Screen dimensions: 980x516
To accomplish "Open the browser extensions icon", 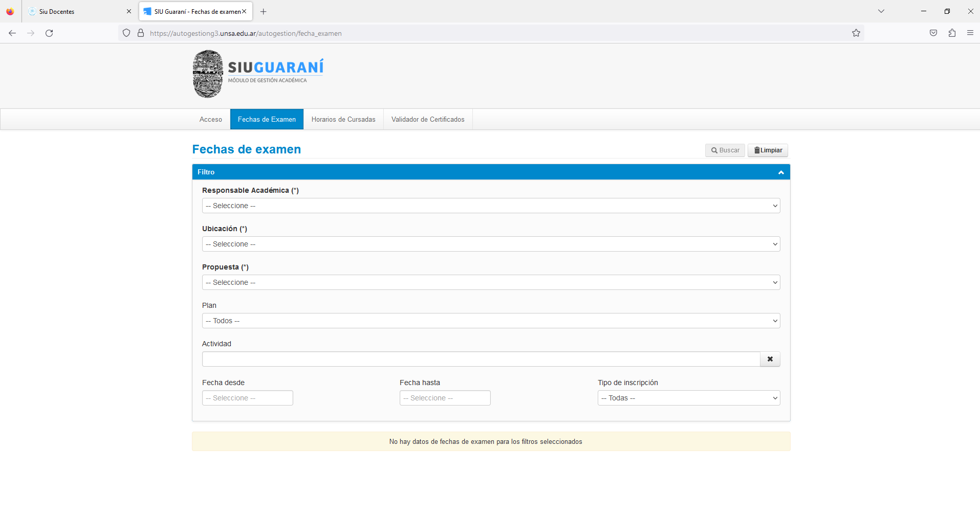I will (x=952, y=33).
